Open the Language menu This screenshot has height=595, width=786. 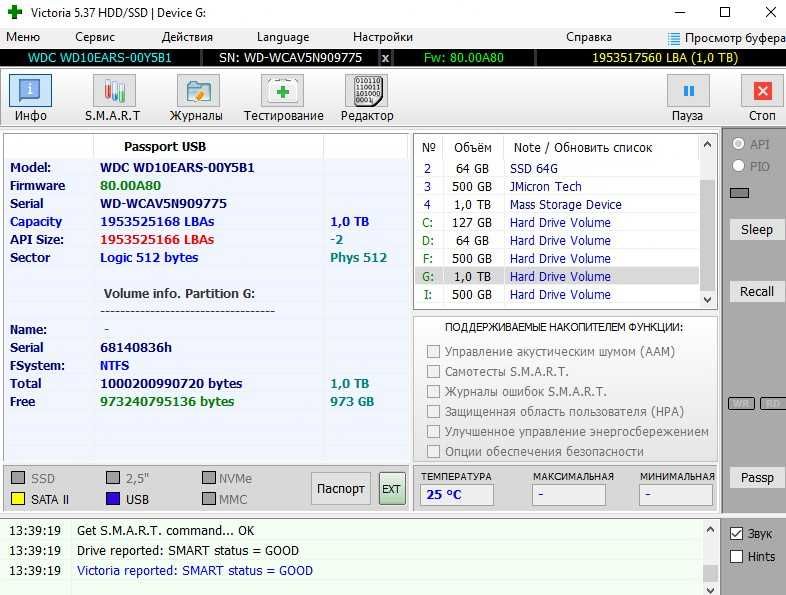coord(283,37)
